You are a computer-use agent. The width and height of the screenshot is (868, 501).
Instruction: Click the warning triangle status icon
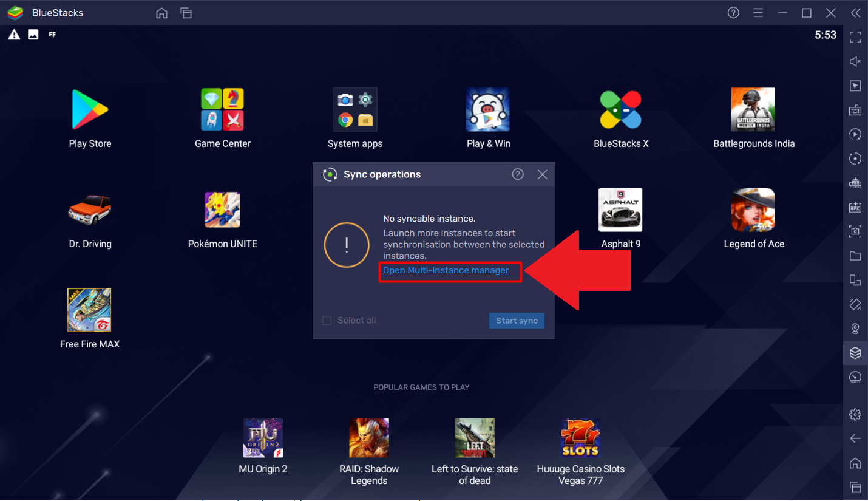[x=14, y=35]
